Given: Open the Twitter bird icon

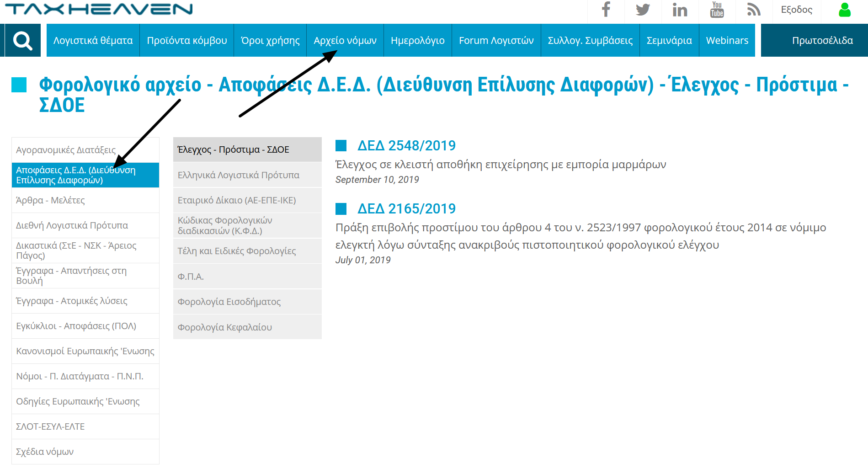Looking at the screenshot, I should (x=643, y=10).
